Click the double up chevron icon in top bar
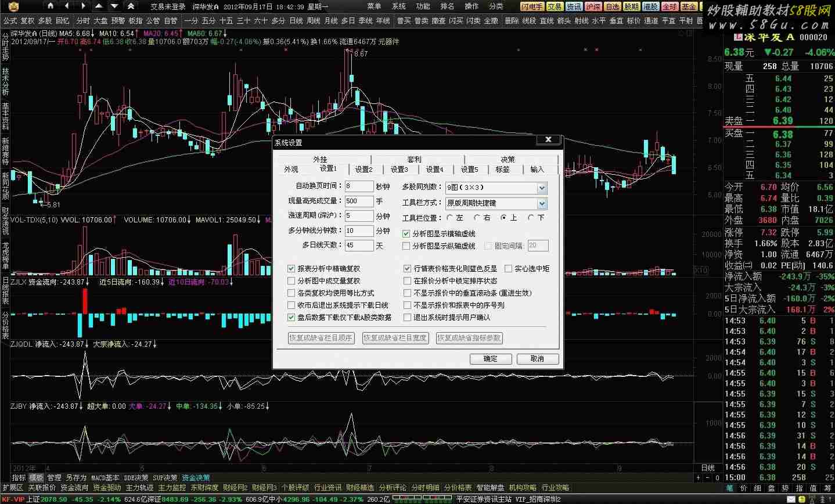Image resolution: width=835 pixels, height=504 pixels. [x=131, y=6]
